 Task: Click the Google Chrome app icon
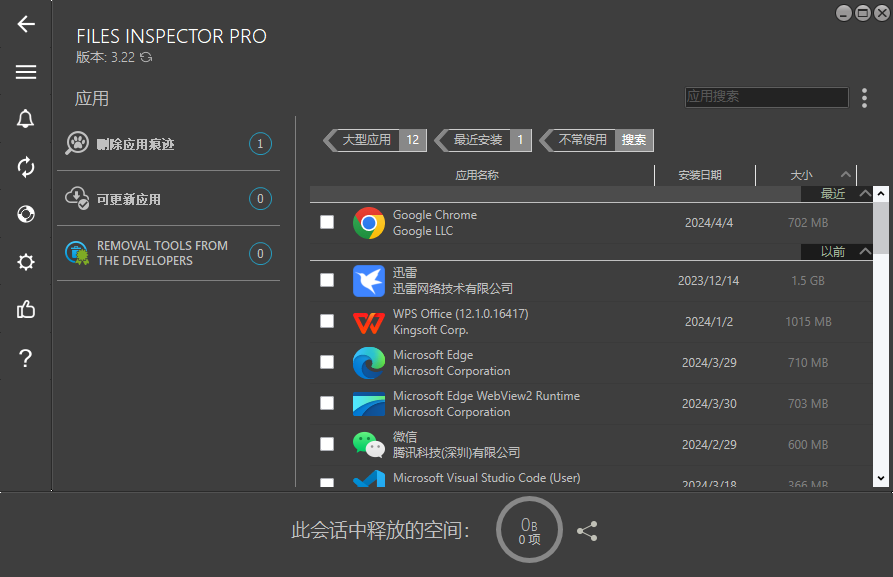368,223
